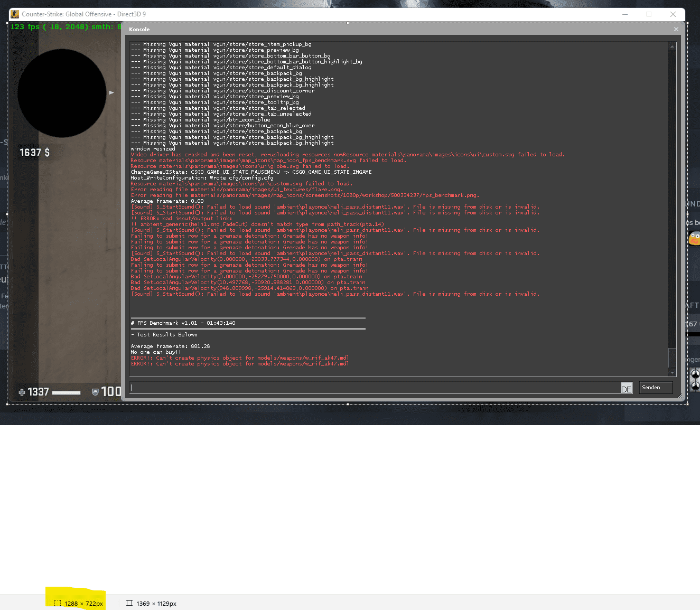700x611 pixels.
Task: Click the console scrollbar thumb
Action: pos(672,358)
